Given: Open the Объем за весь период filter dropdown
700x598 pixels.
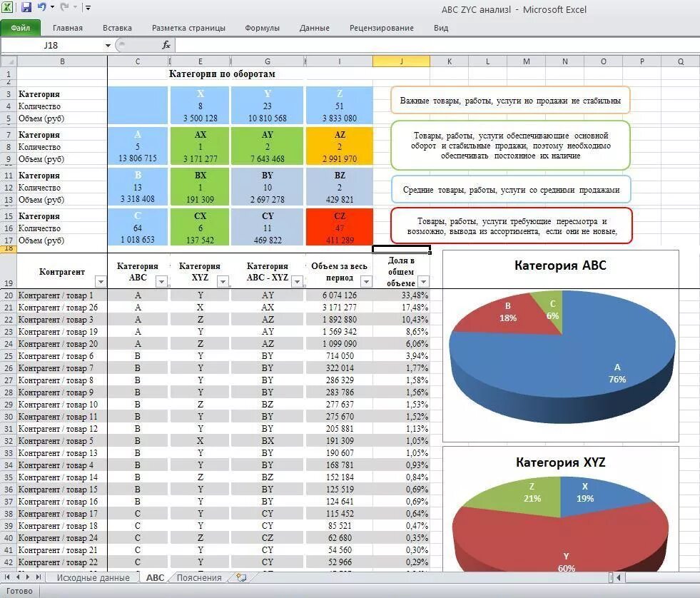Looking at the screenshot, I should (366, 281).
